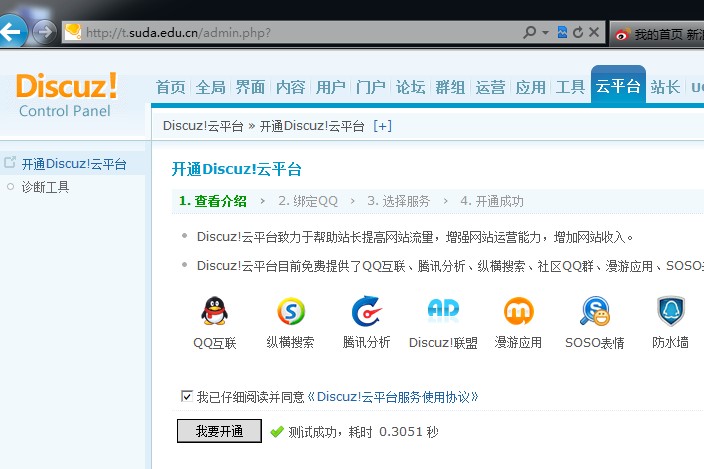Open the 门户 menu
The width and height of the screenshot is (704, 469).
click(370, 87)
